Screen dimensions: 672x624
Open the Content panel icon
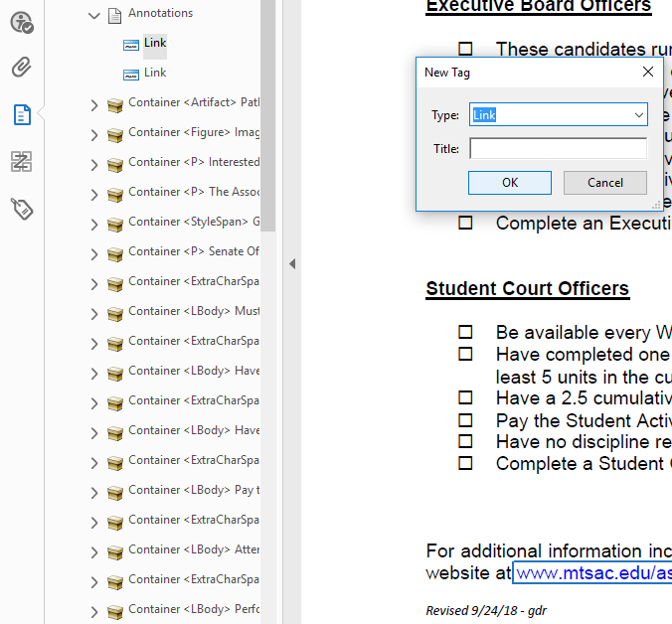22,115
